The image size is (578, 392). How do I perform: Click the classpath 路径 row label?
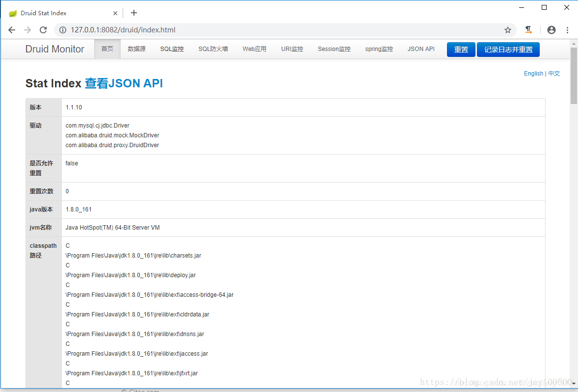43,251
